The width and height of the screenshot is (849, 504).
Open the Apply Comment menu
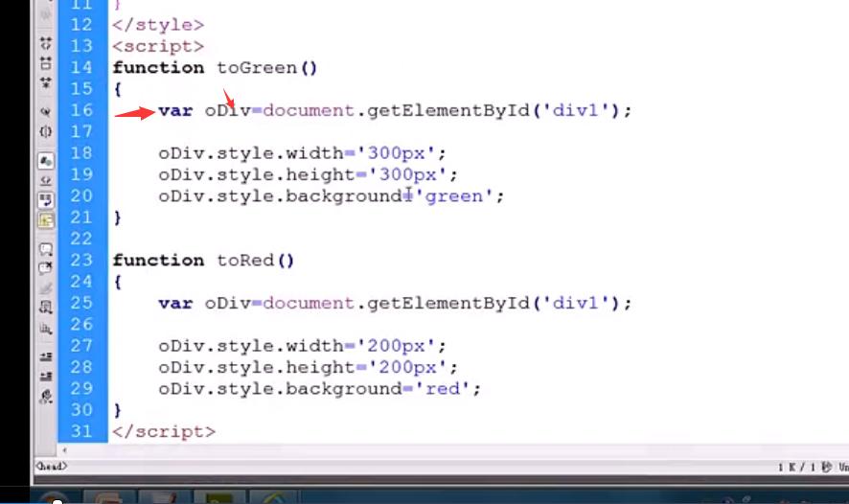(x=46, y=249)
